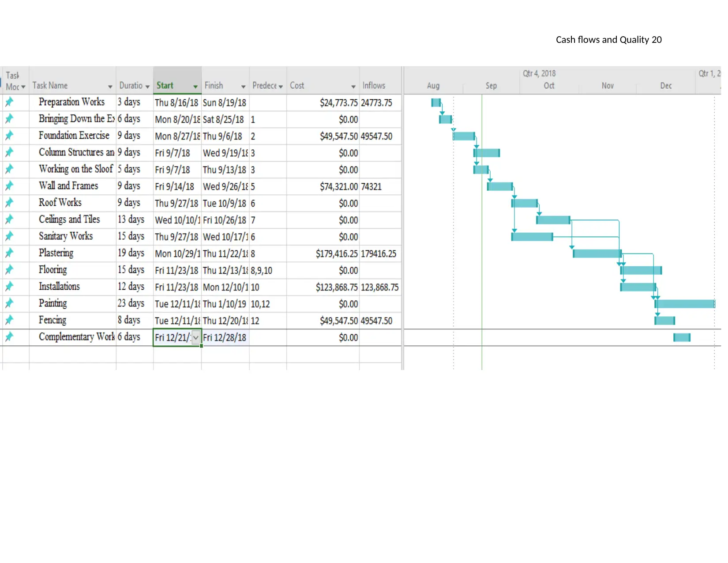Click the Plastering Gantt bar
Viewport: 728px width, 563px height.
coord(597,253)
